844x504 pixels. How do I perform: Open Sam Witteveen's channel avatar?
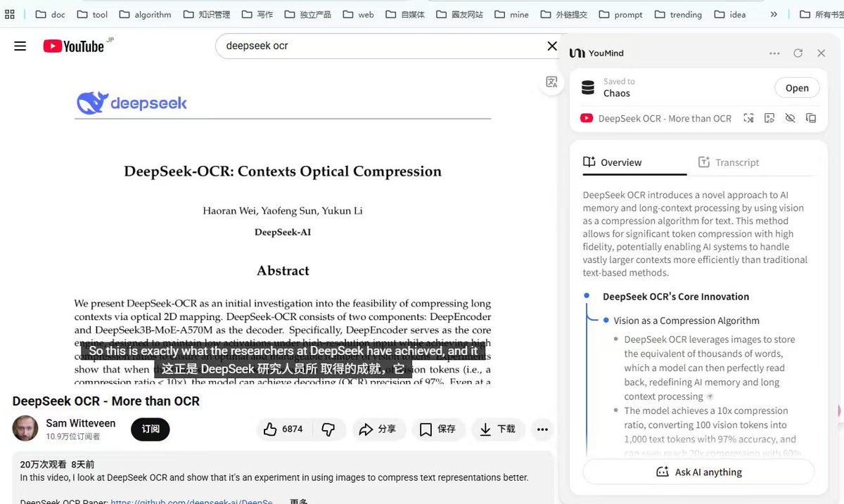pos(25,429)
